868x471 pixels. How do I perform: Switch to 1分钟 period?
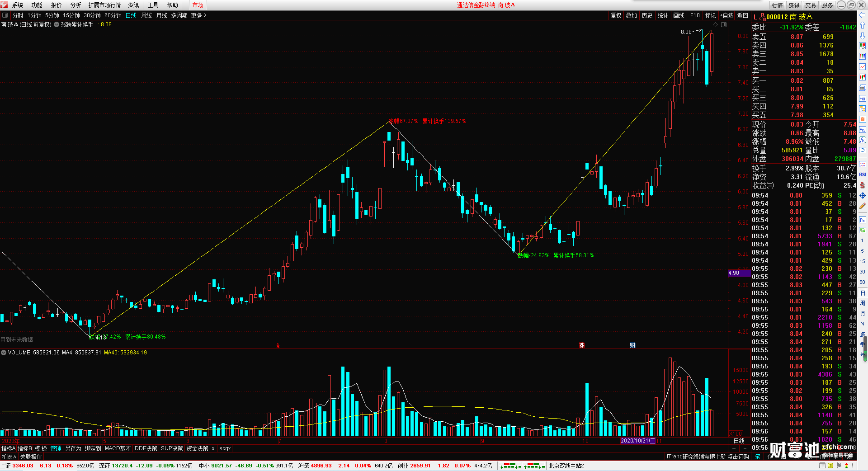34,15
